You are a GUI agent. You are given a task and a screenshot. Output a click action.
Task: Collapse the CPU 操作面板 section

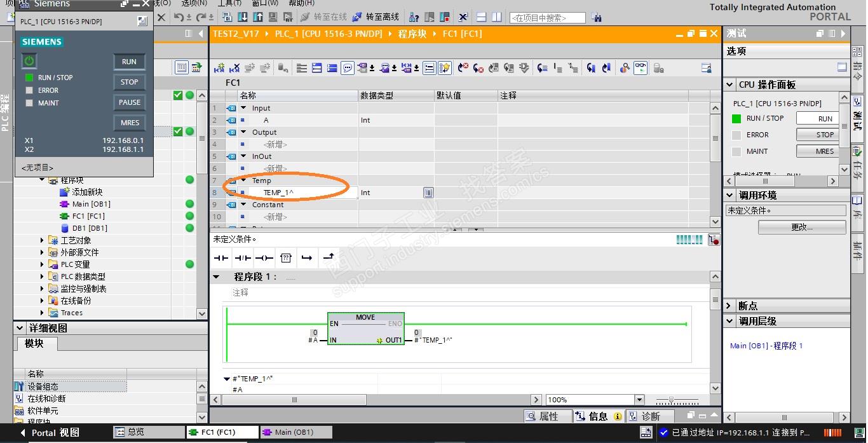click(x=729, y=85)
